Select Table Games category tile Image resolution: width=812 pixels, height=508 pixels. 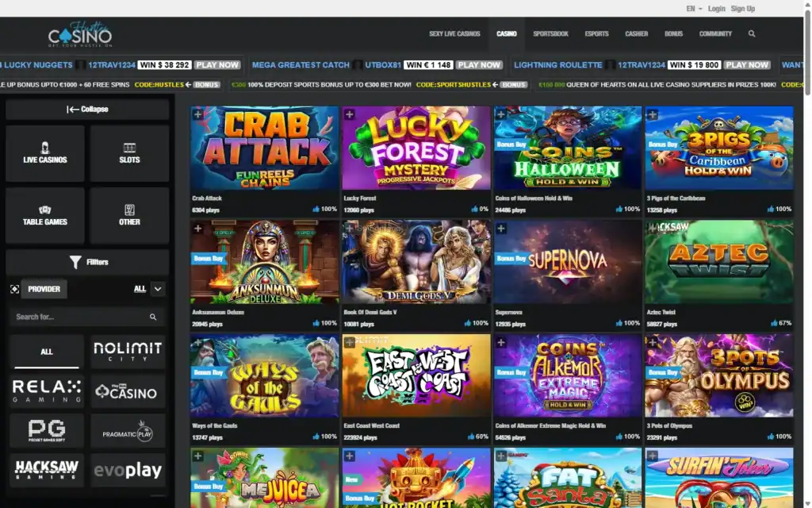tap(45, 216)
